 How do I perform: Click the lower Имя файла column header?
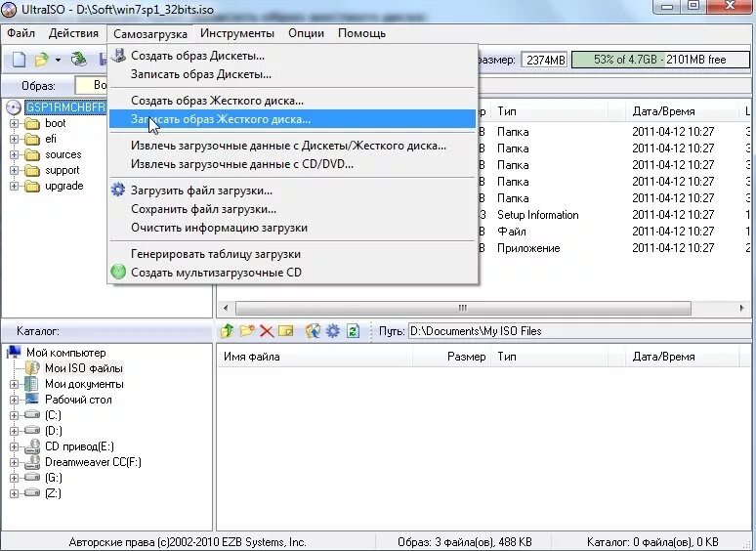pyautogui.click(x=315, y=357)
